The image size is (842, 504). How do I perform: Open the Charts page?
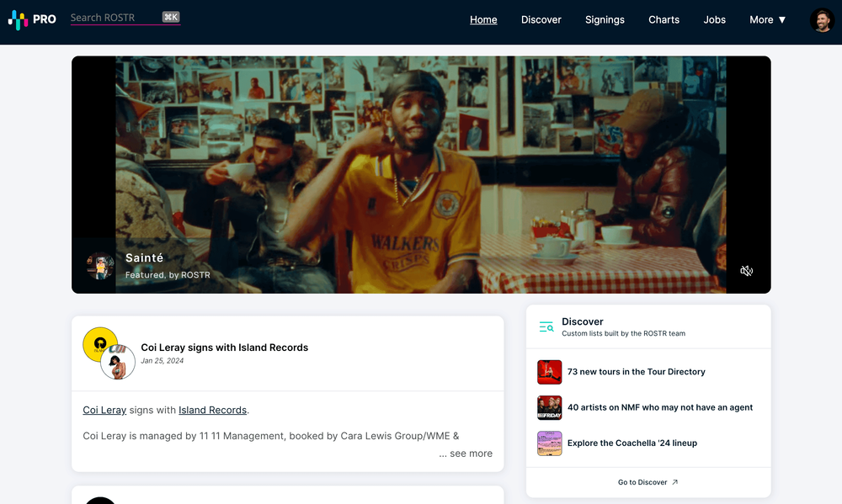pos(663,20)
